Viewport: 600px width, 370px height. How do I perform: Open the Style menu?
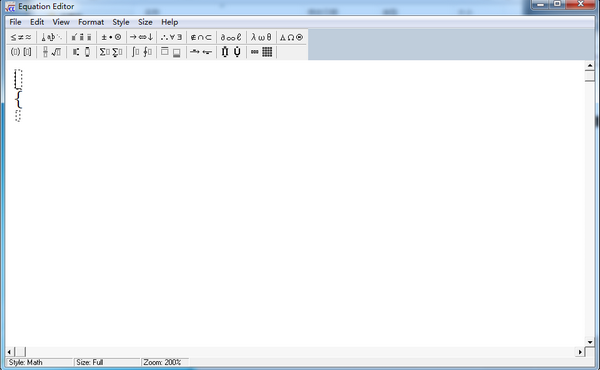121,22
